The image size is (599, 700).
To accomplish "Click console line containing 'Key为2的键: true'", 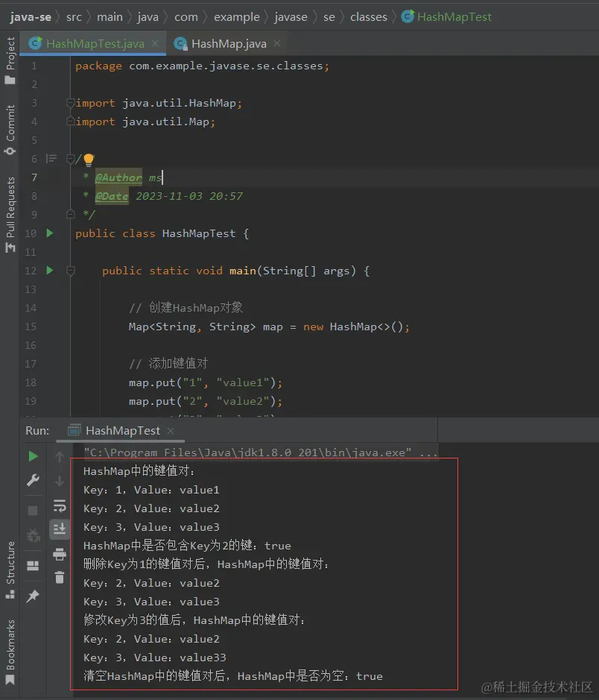I will 187,546.
